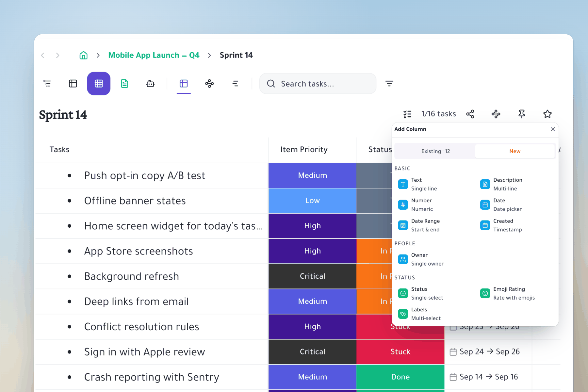Open the workflow nodes icon in toolbar

click(x=209, y=84)
